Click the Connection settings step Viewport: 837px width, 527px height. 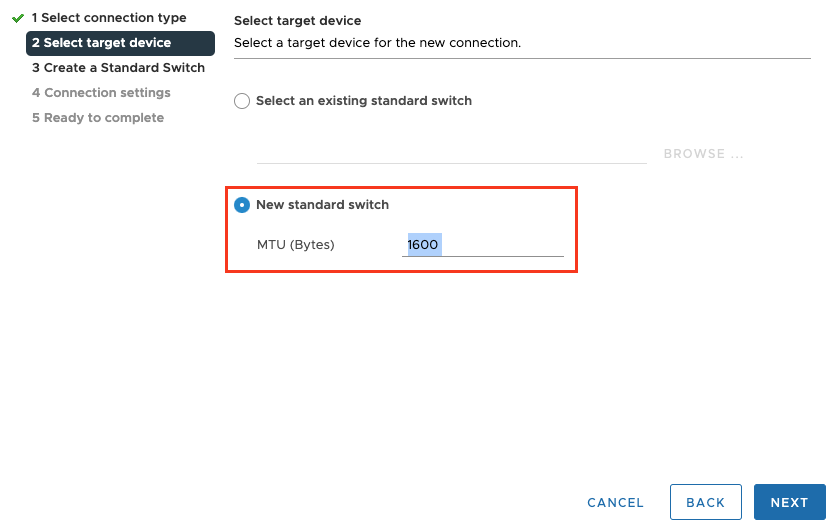tap(101, 93)
